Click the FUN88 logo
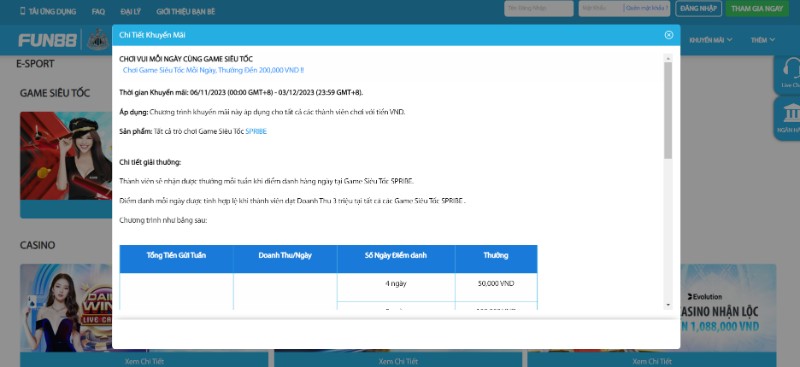 tap(47, 40)
